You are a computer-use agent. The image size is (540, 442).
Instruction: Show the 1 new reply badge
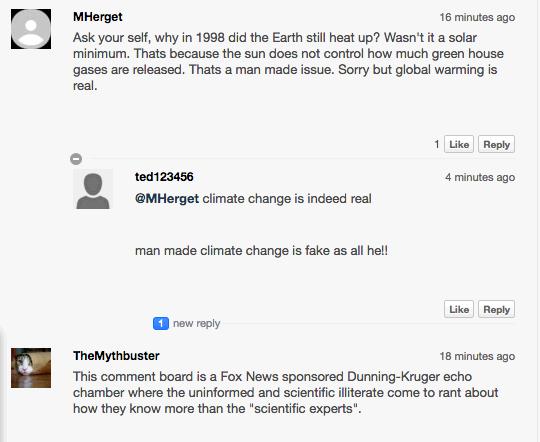(161, 323)
